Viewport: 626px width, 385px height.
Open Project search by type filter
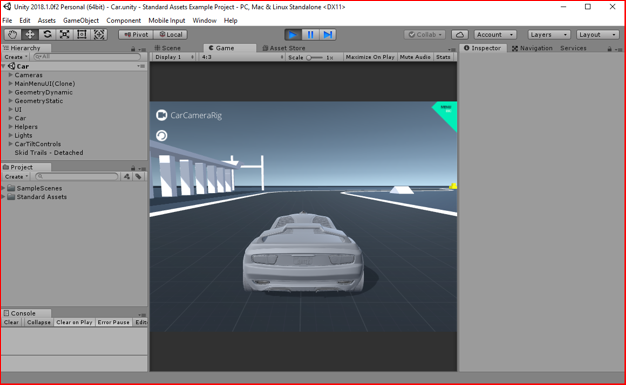[127, 176]
